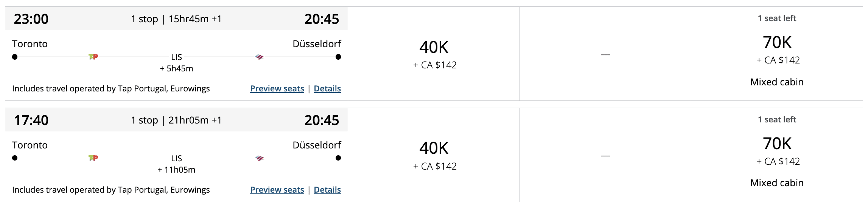
Task: Open Preview seats for the 23:00 flight
Action: (277, 89)
